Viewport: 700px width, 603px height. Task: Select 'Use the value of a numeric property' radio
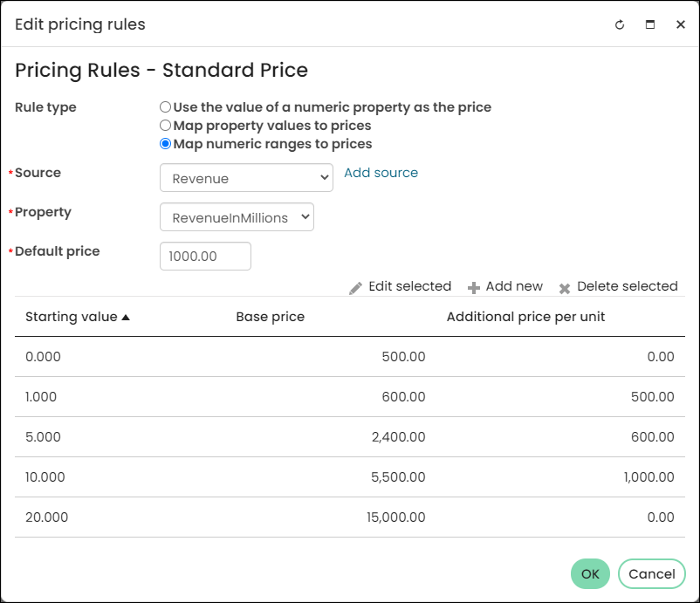[x=165, y=107]
